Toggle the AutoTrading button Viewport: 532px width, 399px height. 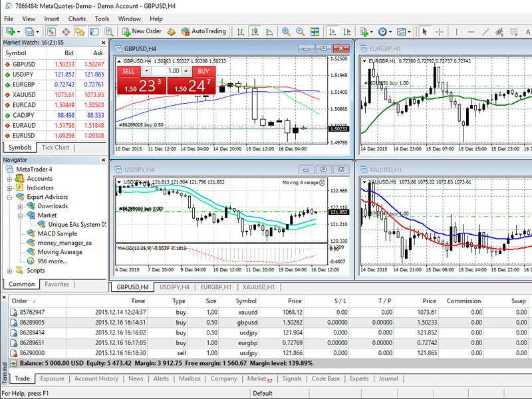[x=203, y=31]
